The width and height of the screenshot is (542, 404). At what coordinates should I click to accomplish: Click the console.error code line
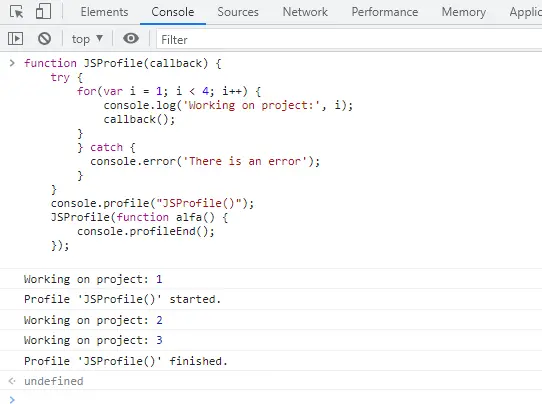pos(205,161)
